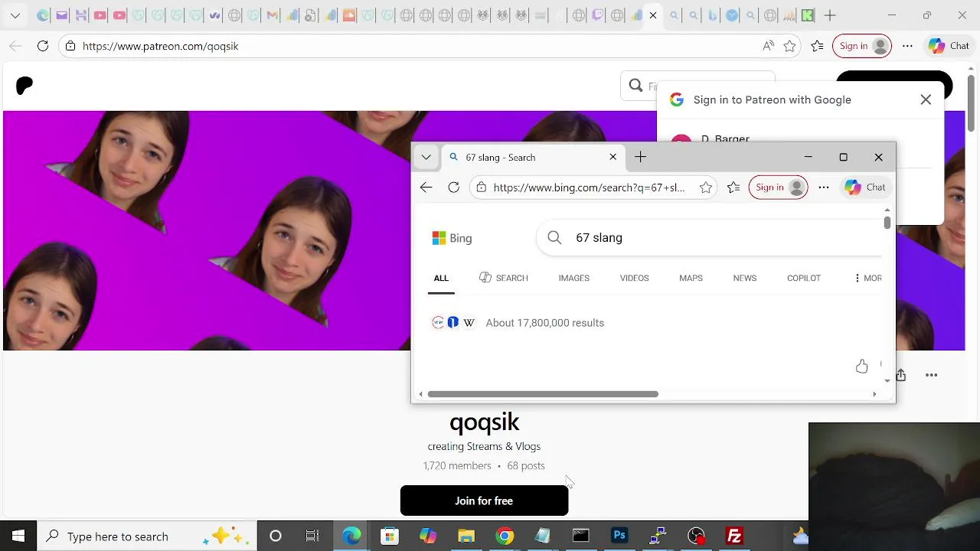Viewport: 980px width, 551px height.
Task: Add Patreon page to favorites star
Action: coord(789,46)
